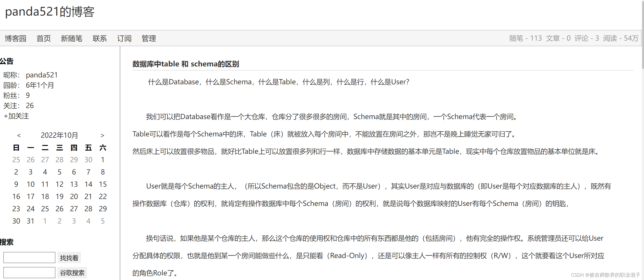Viewport: 644px width, 280px height.
Task: Open 博客园 navigation link
Action: point(16,38)
